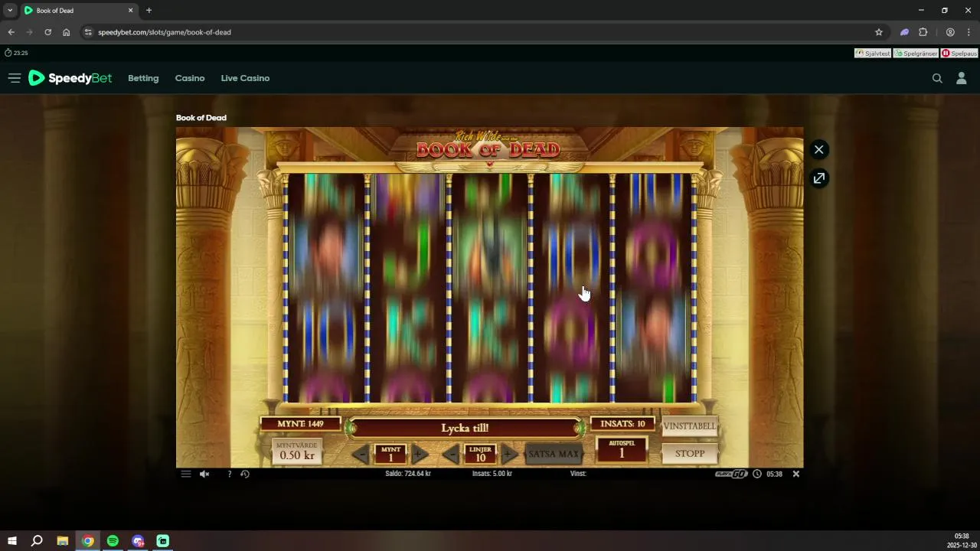980x551 pixels.
Task: Open the game settings menu icon
Action: (186, 474)
